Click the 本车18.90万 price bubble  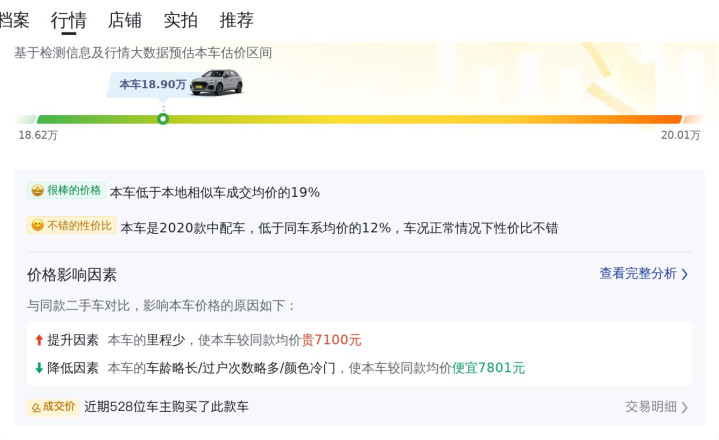[153, 84]
